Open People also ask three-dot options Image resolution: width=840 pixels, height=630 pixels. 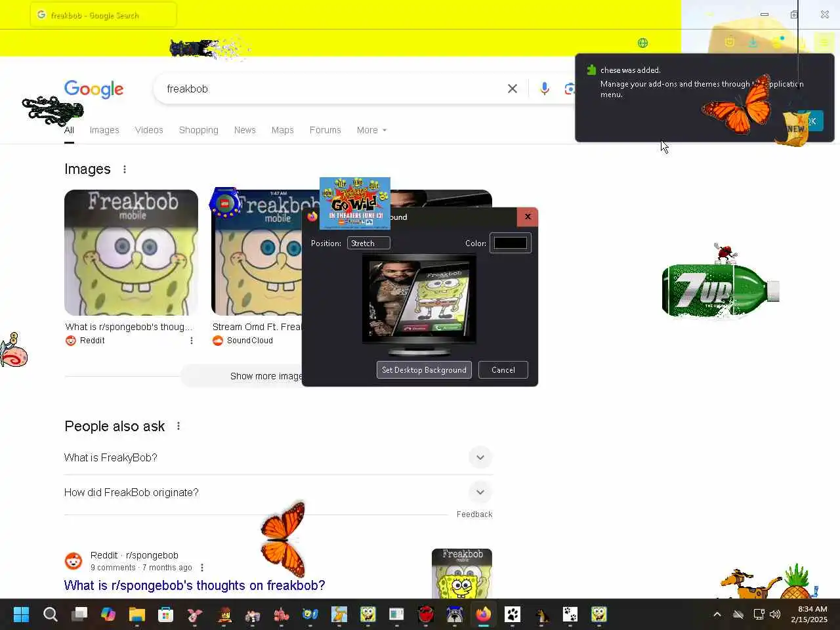[178, 426]
